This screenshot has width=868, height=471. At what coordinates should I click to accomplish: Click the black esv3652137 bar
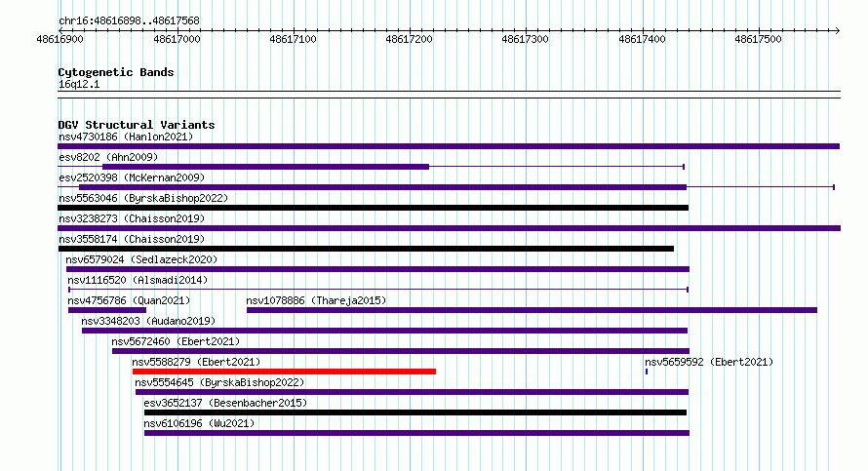[415, 412]
